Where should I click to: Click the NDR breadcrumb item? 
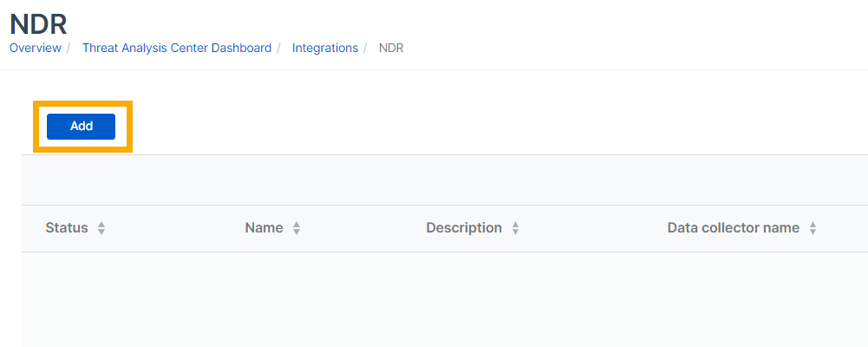[391, 48]
